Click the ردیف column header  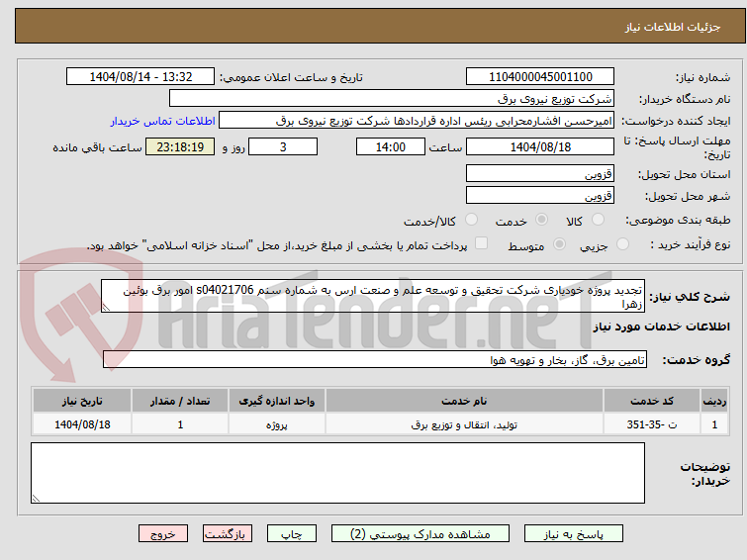coord(714,401)
